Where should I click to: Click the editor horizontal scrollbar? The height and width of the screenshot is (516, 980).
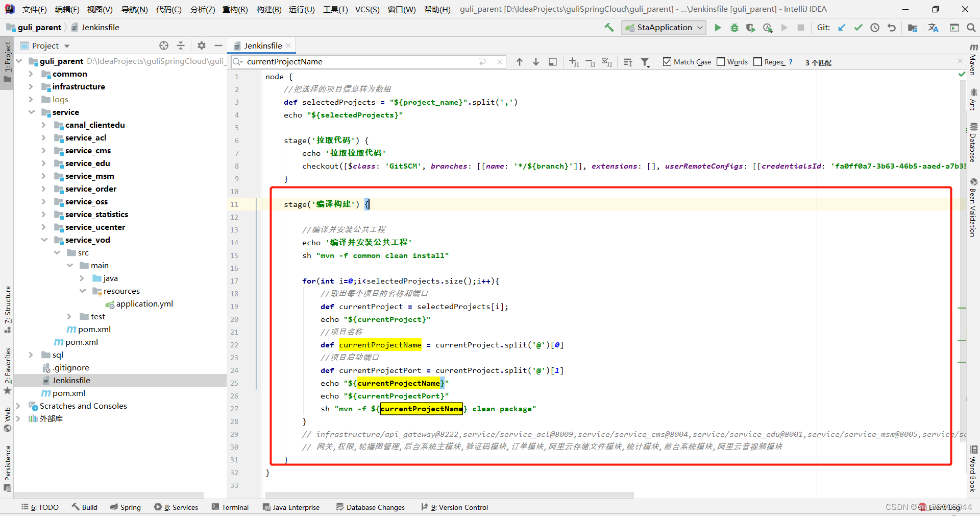tap(449, 495)
